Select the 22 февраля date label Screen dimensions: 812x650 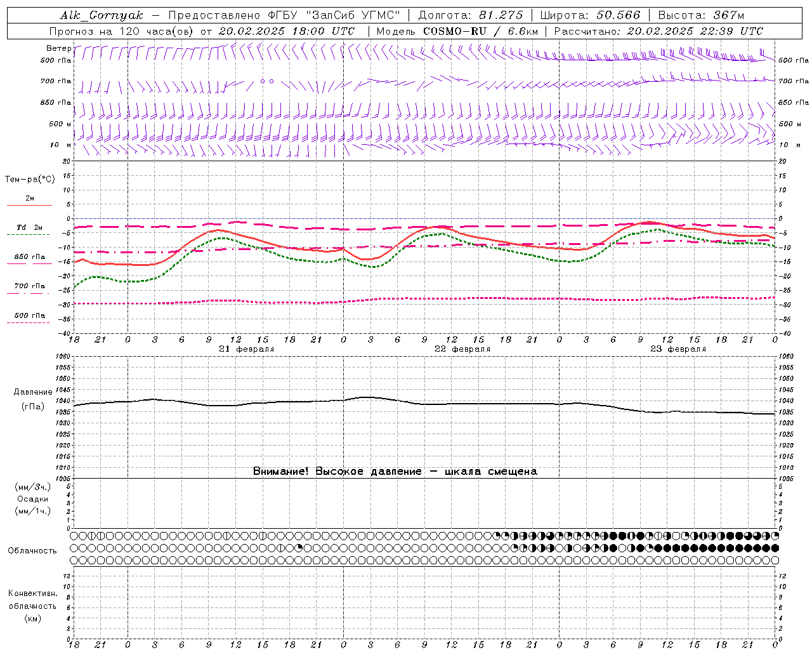click(462, 349)
